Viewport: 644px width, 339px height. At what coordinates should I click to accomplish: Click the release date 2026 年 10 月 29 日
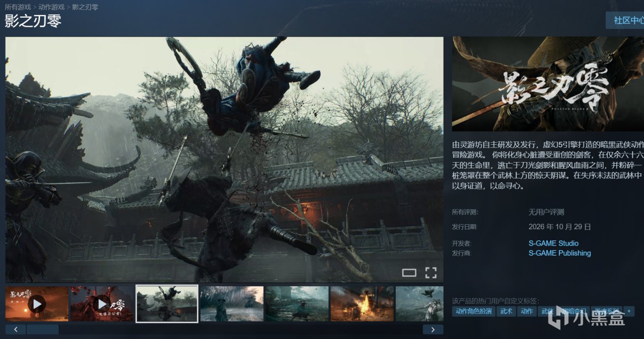click(x=560, y=227)
